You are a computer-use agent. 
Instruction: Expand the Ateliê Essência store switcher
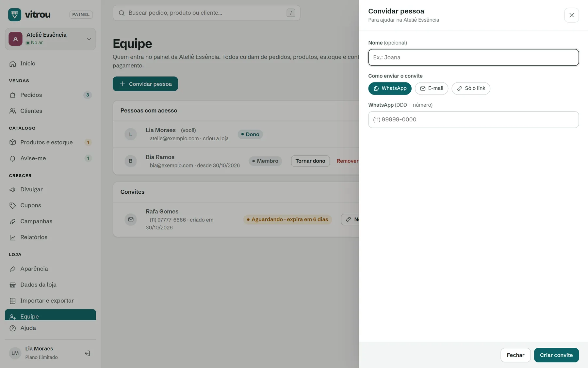pyautogui.click(x=50, y=39)
